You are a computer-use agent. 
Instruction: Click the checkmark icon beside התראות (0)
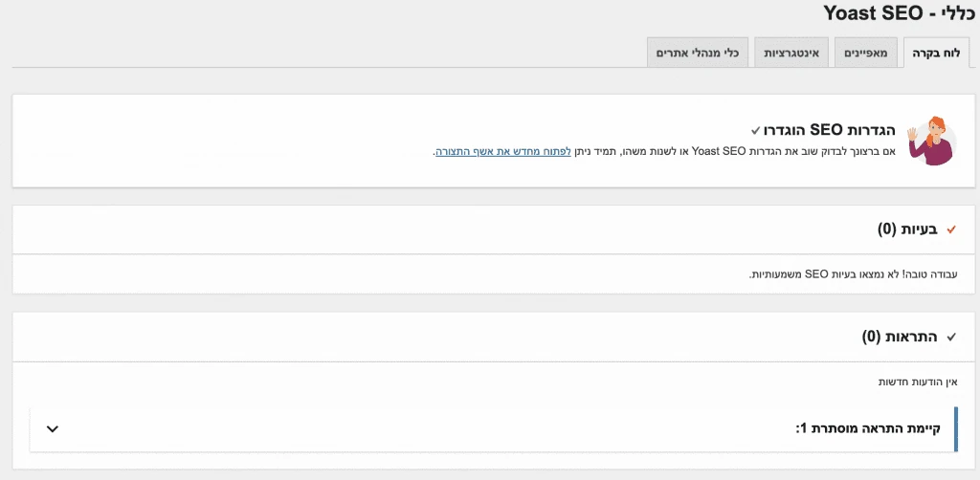tap(951, 338)
